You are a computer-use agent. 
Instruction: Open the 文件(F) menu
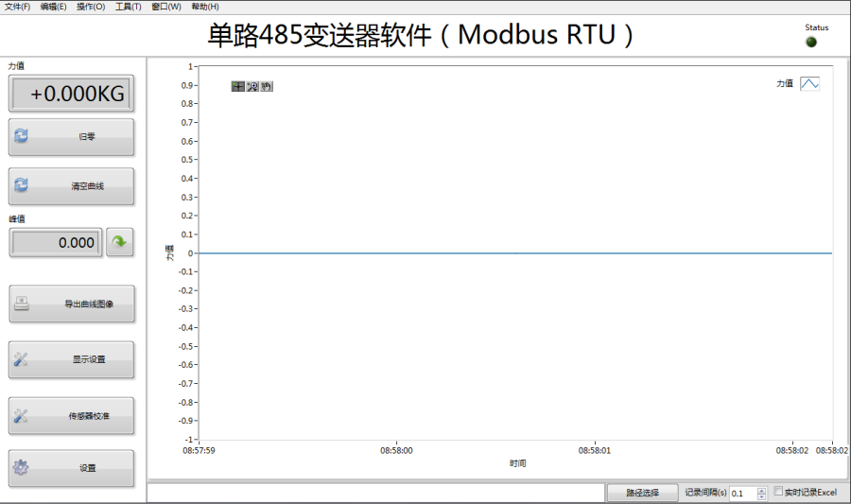pyautogui.click(x=17, y=7)
